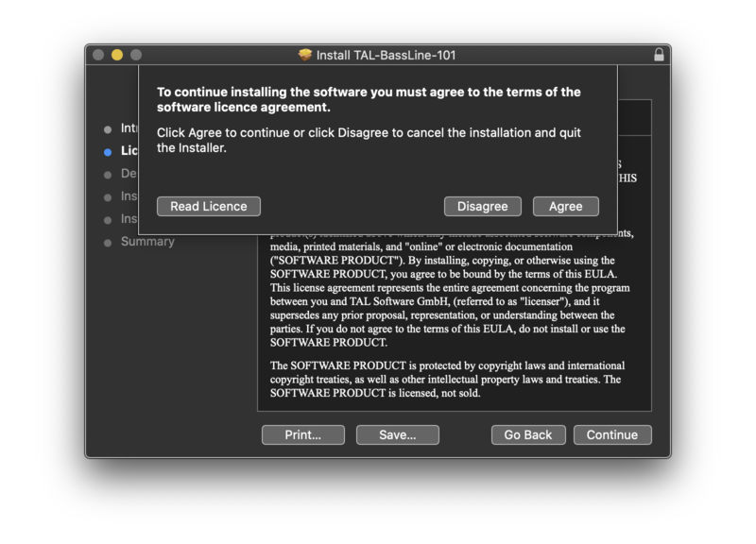The height and width of the screenshot is (544, 756).
Task: Click the package icon beside installer title
Action: 304,55
